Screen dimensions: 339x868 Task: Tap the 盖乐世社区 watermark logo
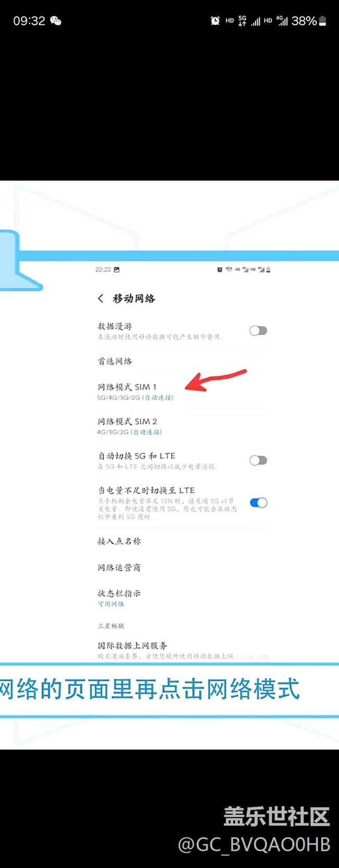(x=276, y=816)
